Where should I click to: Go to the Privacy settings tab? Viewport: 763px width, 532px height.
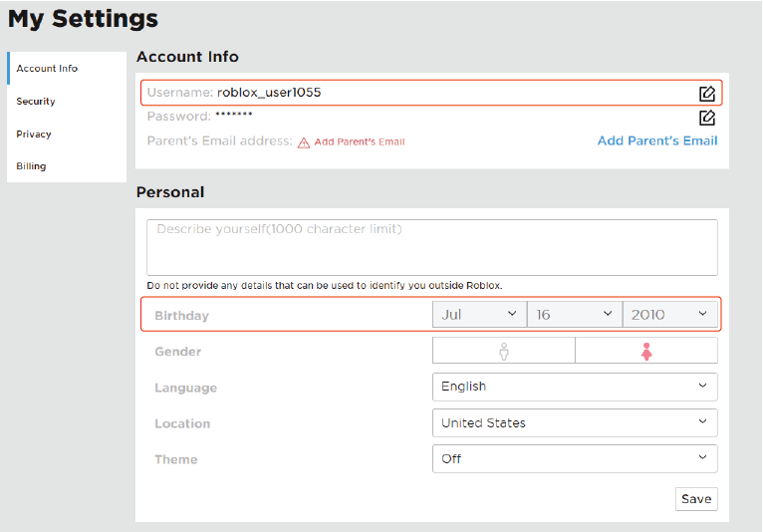34,134
